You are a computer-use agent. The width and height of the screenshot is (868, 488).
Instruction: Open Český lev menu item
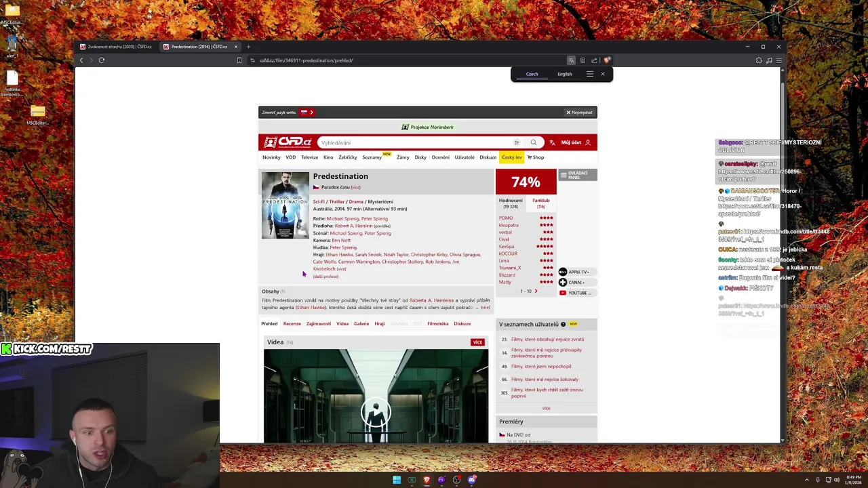[512, 157]
